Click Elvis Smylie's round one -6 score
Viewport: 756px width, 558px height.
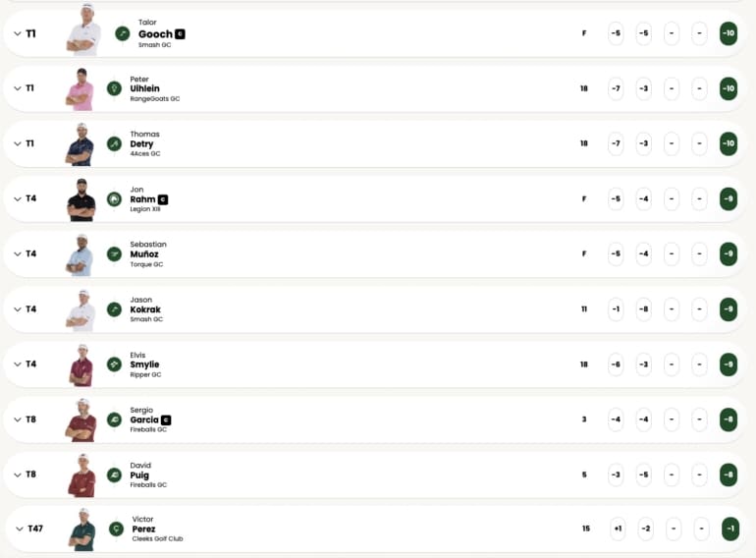pos(616,363)
